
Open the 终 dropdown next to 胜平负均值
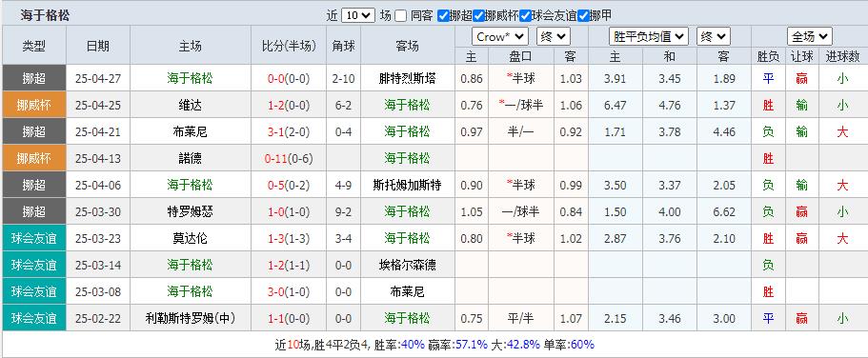coord(714,36)
